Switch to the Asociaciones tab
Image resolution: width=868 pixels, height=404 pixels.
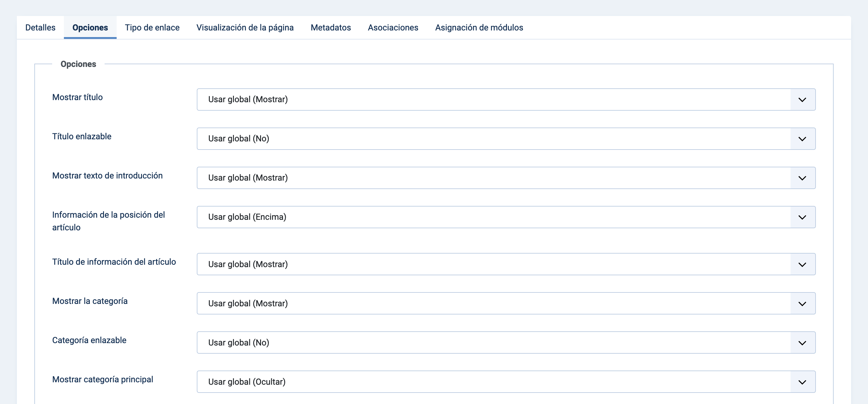393,28
